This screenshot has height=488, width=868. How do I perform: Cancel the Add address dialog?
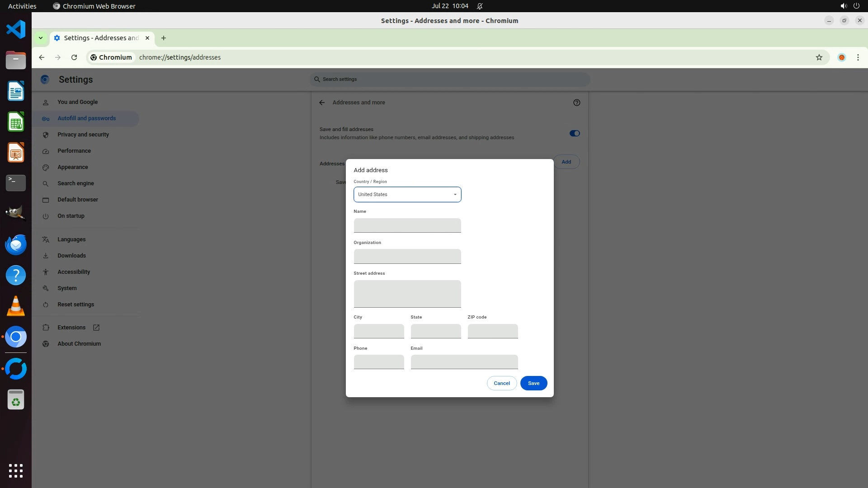pos(501,383)
